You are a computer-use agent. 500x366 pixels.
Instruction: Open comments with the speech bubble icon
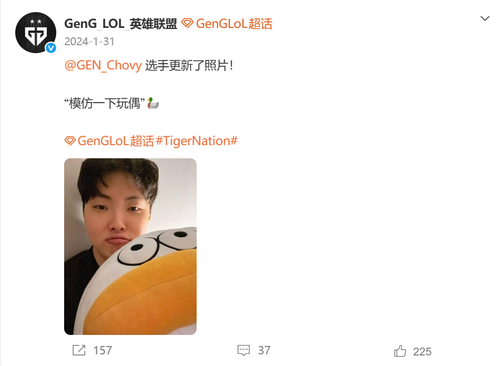(x=244, y=350)
